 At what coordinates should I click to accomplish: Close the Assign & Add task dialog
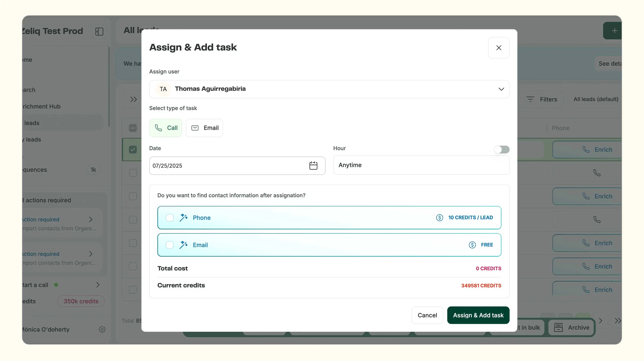click(x=499, y=48)
